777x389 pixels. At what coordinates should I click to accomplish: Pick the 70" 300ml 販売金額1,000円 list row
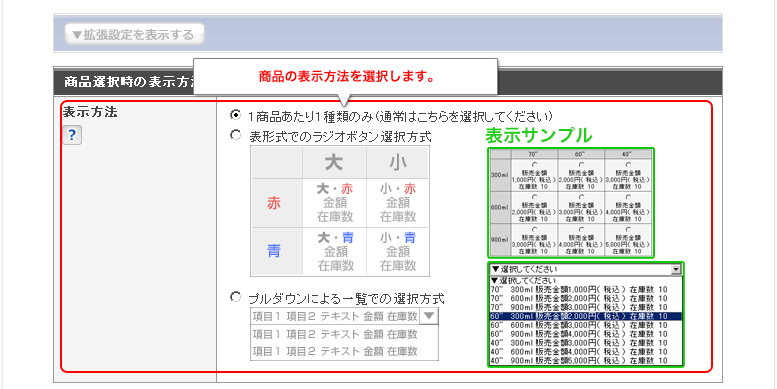586,289
